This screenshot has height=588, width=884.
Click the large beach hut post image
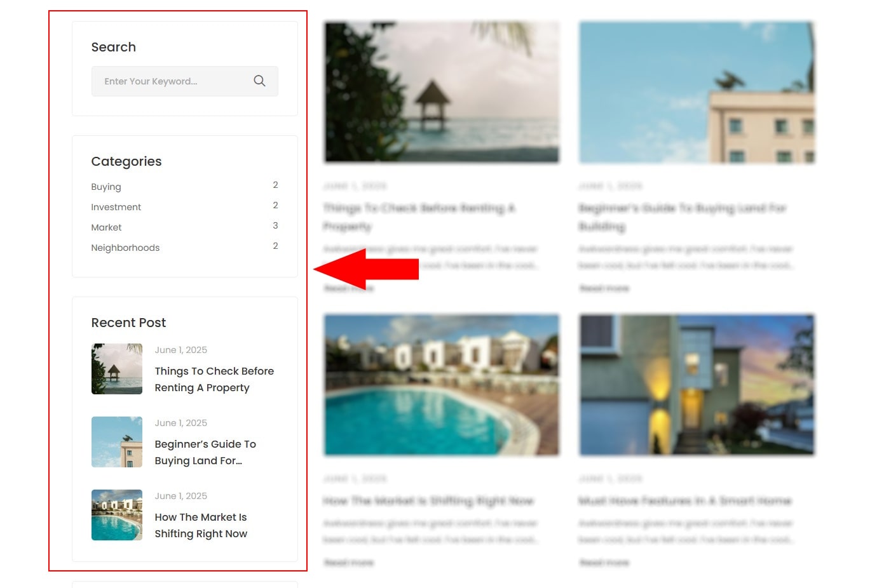point(442,92)
